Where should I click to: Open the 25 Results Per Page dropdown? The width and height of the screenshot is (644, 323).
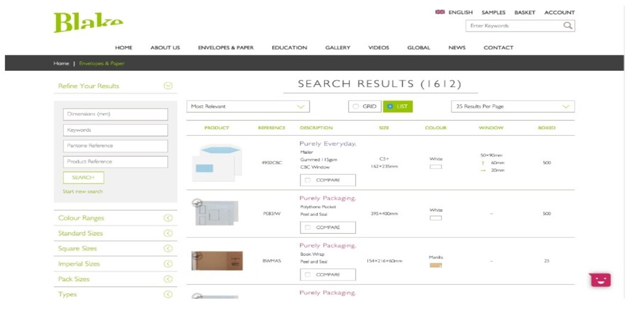coord(513,106)
